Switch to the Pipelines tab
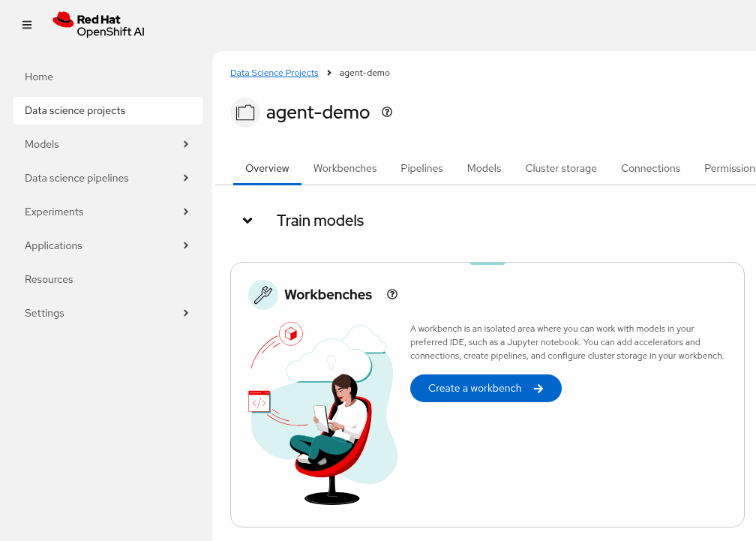The width and height of the screenshot is (756, 541). (421, 168)
